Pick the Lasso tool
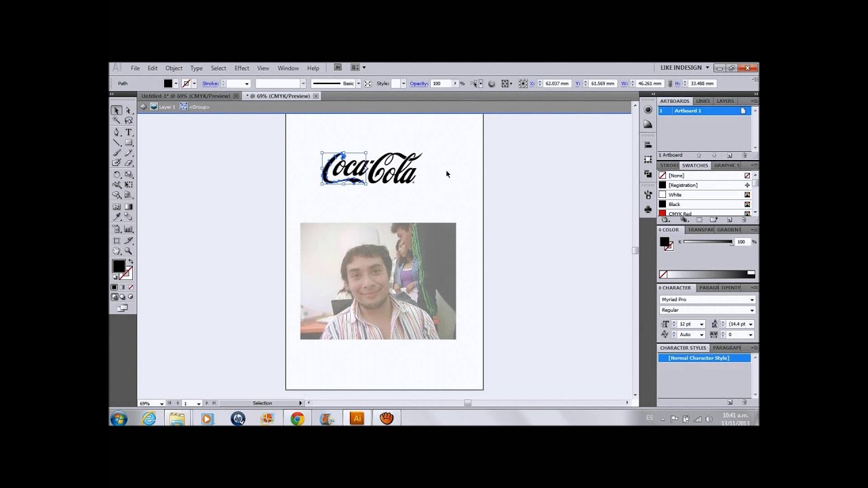Viewport: 868px width, 488px height. 128,121
